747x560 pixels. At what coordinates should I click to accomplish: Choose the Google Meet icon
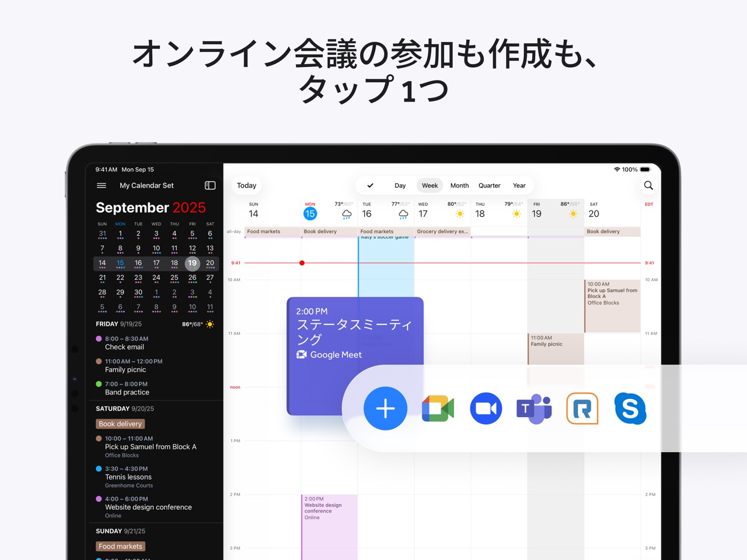[438, 408]
